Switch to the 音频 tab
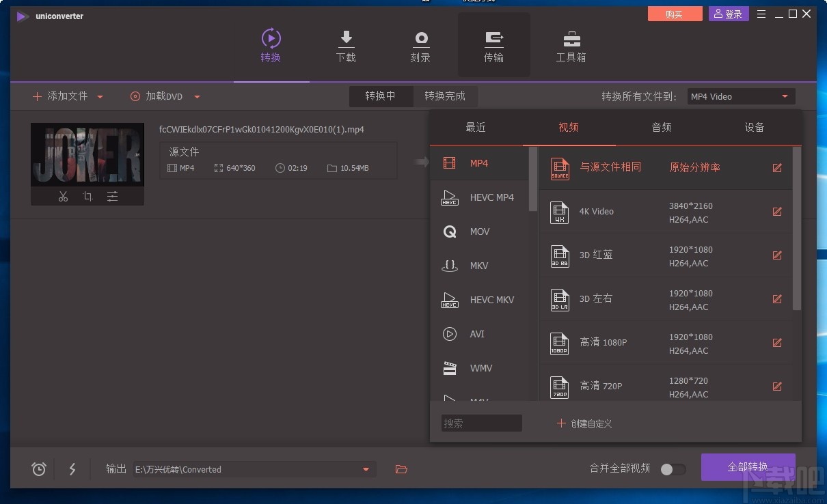Viewport: 827px width, 504px height. (660, 127)
